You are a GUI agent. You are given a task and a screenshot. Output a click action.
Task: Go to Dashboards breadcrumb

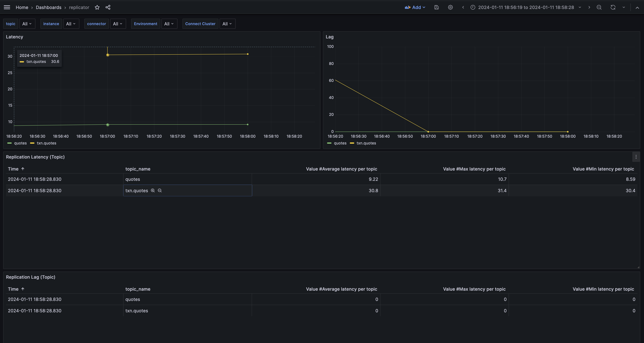tap(49, 7)
